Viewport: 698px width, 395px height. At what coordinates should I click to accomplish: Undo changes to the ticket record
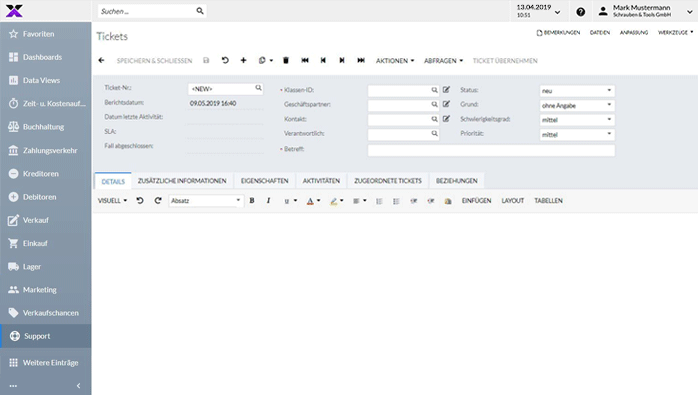pos(225,60)
